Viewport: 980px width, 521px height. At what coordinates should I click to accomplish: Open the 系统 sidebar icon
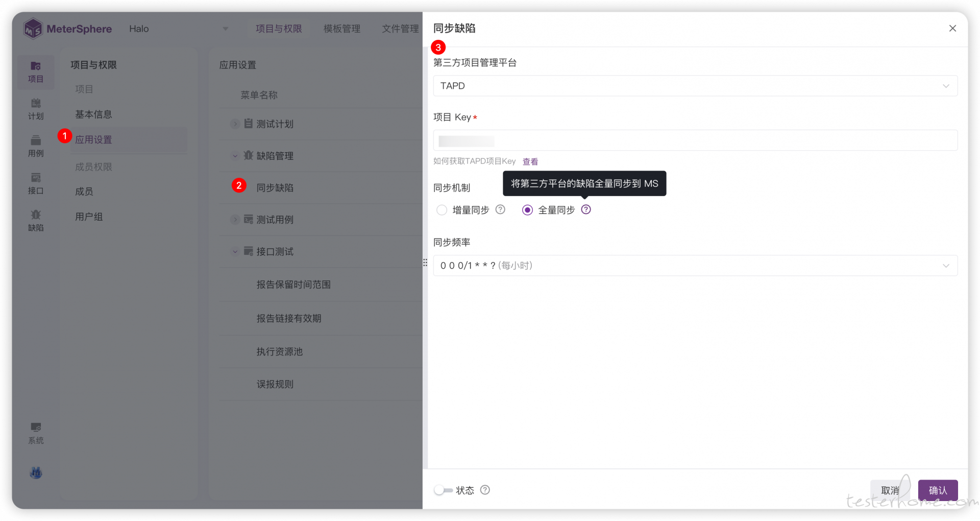pyautogui.click(x=36, y=434)
